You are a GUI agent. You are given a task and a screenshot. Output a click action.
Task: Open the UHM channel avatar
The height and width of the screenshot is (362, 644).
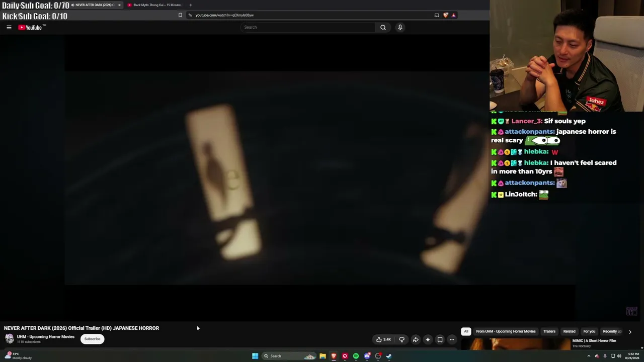9,339
